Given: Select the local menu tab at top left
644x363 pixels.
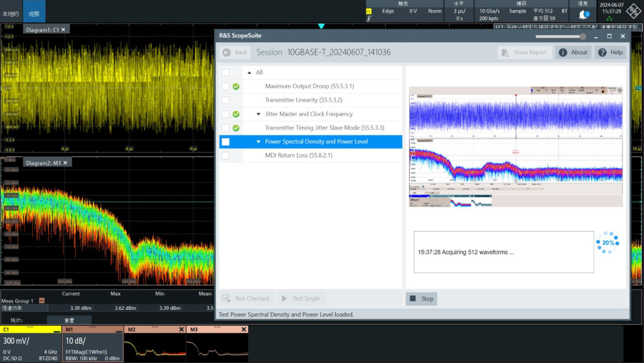Looking at the screenshot, I should (x=11, y=14).
